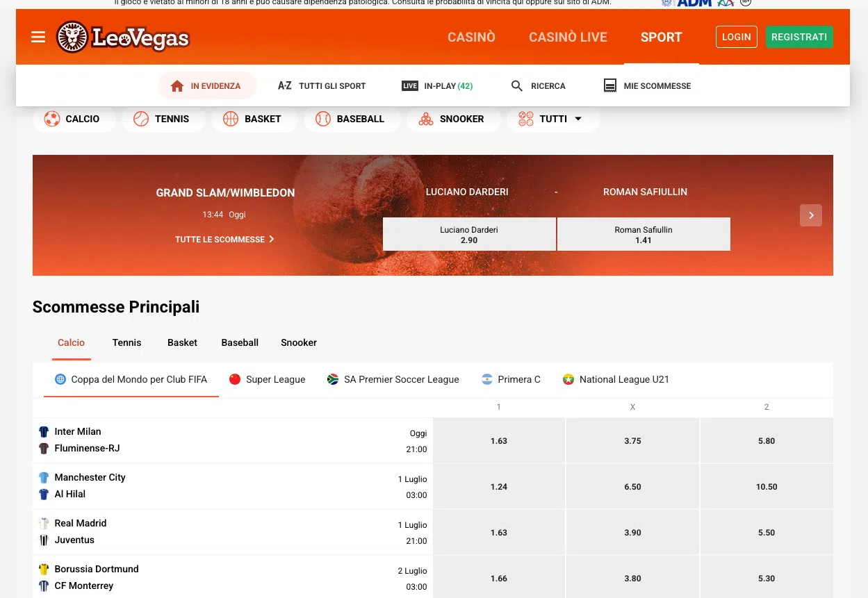The image size is (868, 598).
Task: Click the Borussia Dortmund jersey icon
Action: coord(44,570)
